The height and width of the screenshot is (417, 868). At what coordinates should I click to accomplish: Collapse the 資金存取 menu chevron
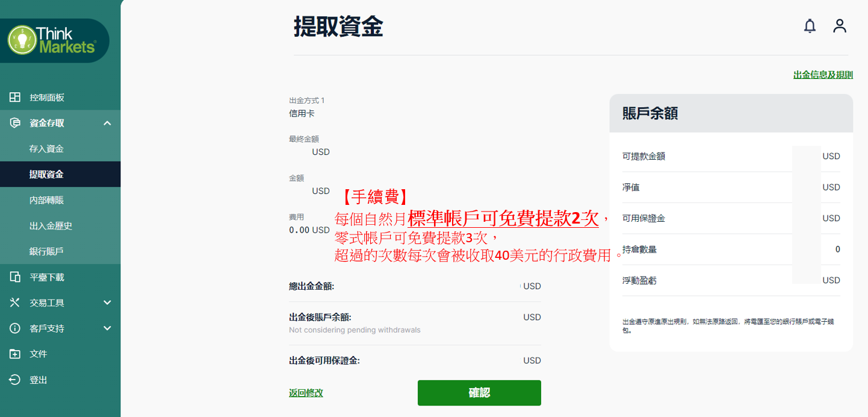(107, 123)
